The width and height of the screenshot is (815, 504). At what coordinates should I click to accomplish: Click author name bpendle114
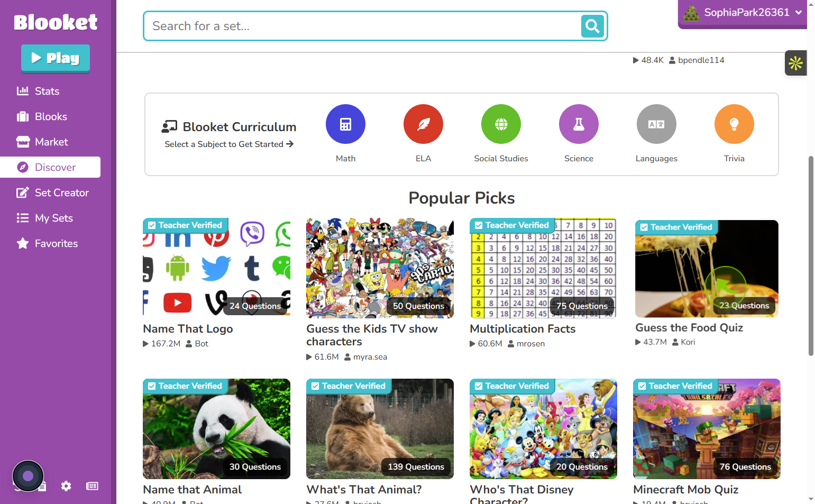[x=701, y=60]
